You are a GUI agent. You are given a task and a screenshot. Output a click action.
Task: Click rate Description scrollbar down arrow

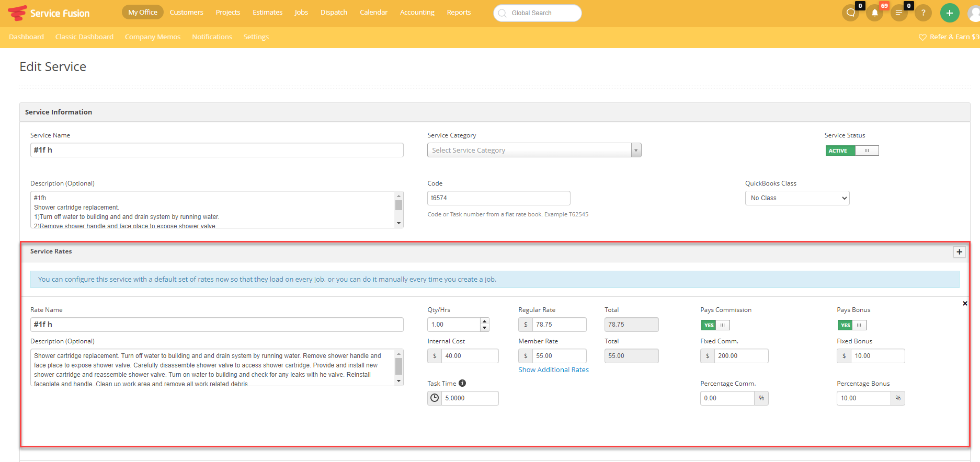coord(399,382)
